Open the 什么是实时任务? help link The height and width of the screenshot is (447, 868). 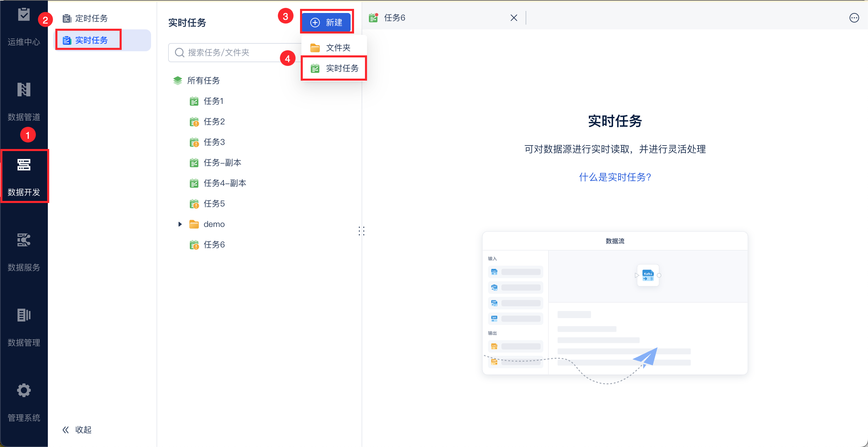(615, 177)
